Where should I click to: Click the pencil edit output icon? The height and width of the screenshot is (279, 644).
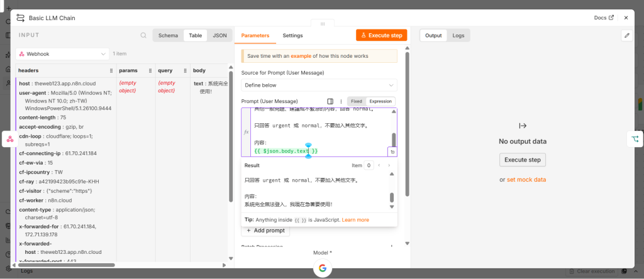[x=627, y=35]
